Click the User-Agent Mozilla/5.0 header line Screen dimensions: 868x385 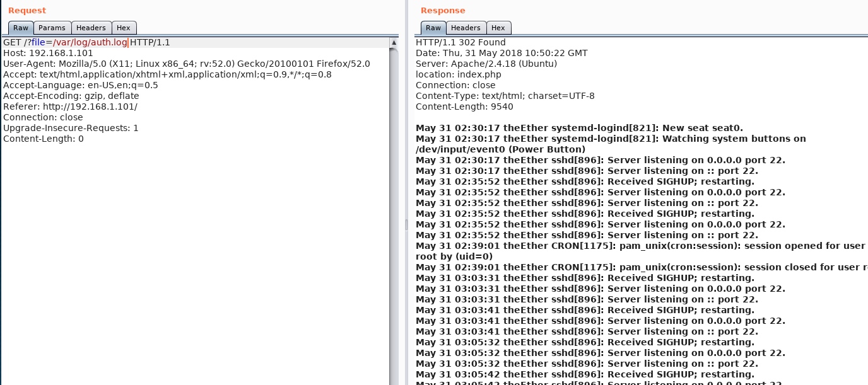point(187,64)
